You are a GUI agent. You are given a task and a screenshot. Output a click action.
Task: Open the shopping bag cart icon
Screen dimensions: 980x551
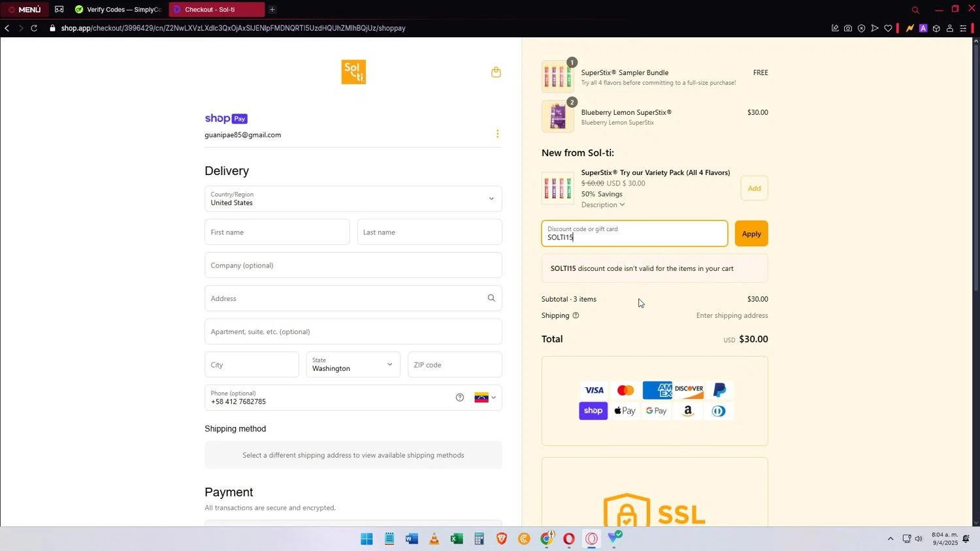(x=496, y=72)
